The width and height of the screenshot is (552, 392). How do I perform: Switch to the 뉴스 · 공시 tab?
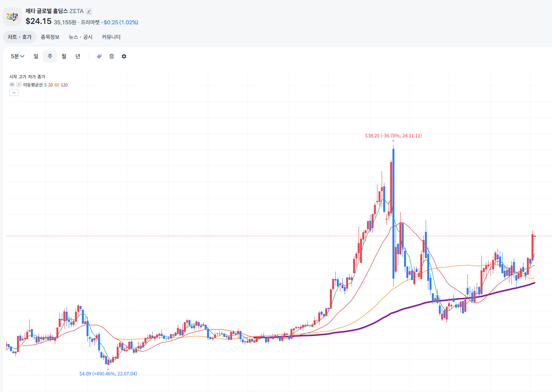(x=81, y=37)
